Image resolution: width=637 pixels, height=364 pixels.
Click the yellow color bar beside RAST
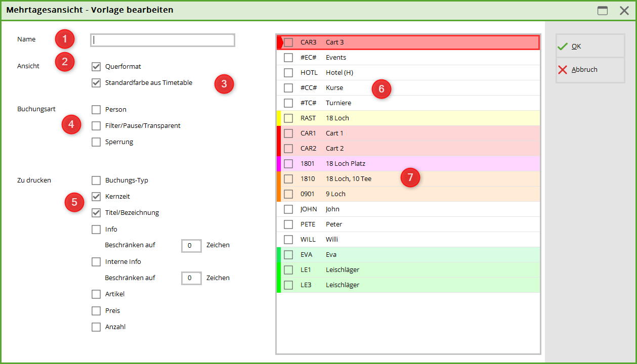point(279,118)
